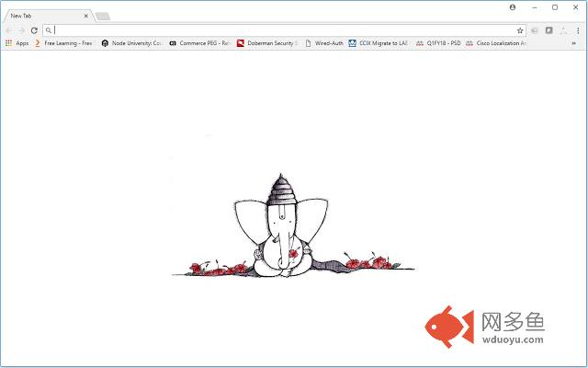The width and height of the screenshot is (588, 368).
Task: Open the Chrome user profile icon
Action: pyautogui.click(x=513, y=7)
